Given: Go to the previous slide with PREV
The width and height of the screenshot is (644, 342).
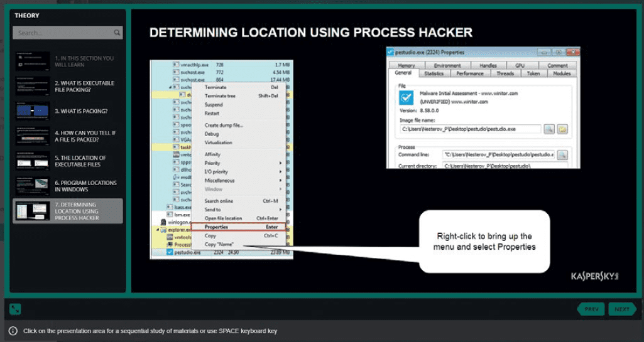Looking at the screenshot, I should pyautogui.click(x=591, y=309).
